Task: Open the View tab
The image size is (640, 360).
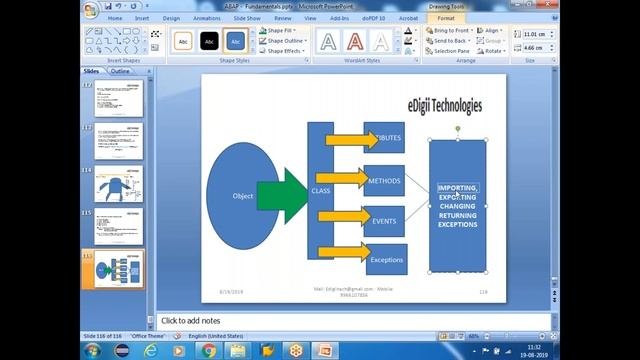Action: click(x=310, y=18)
